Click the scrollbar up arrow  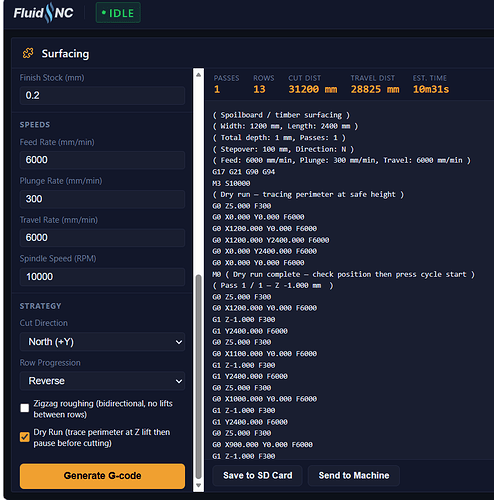tap(198, 75)
